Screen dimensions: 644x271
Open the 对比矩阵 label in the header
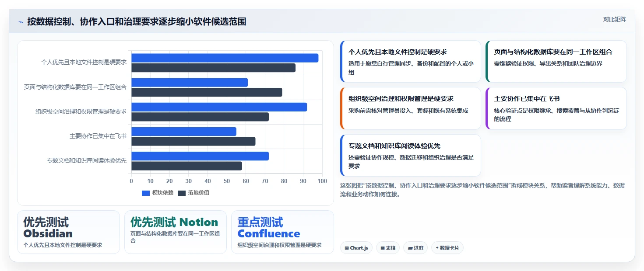(614, 19)
